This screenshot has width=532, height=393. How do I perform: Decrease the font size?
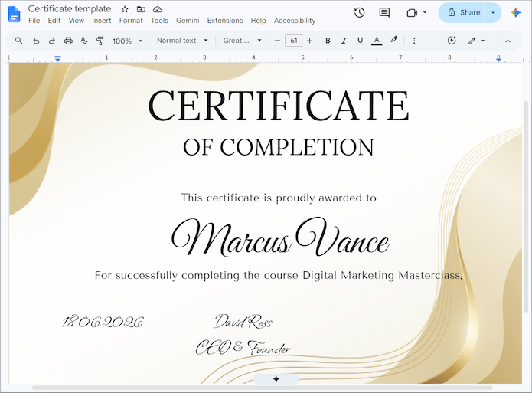pyautogui.click(x=277, y=41)
